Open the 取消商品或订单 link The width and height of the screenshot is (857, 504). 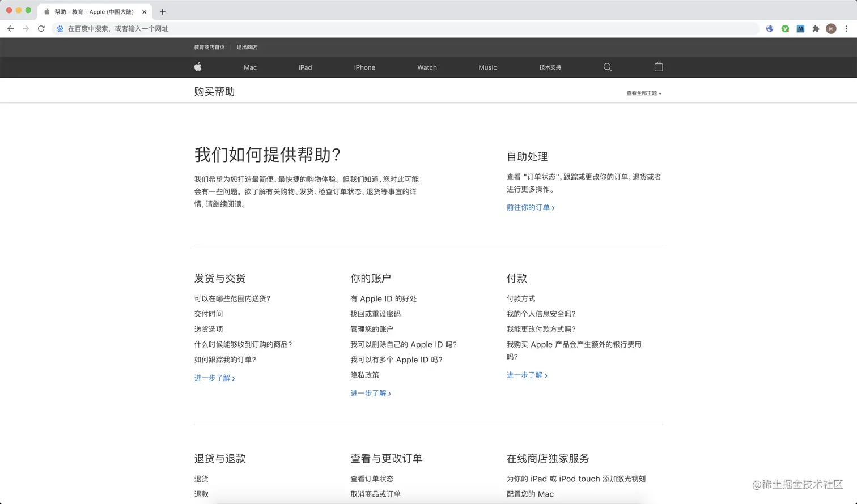[x=375, y=494]
